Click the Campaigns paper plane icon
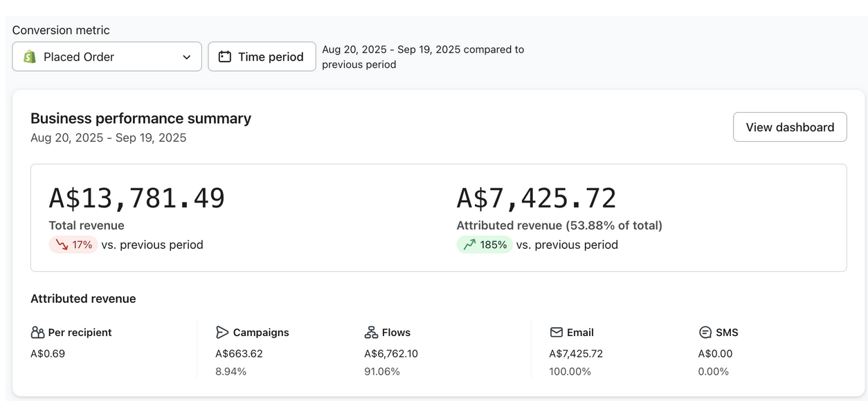 click(222, 333)
